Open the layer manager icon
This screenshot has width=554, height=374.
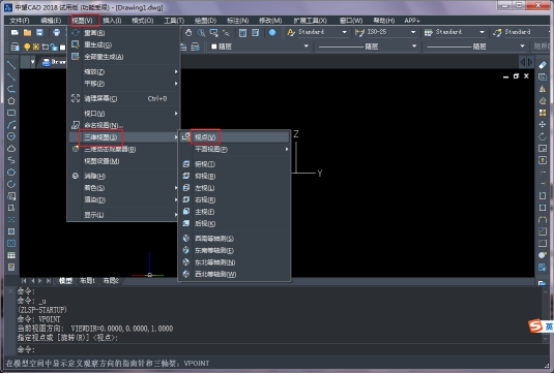(x=15, y=47)
